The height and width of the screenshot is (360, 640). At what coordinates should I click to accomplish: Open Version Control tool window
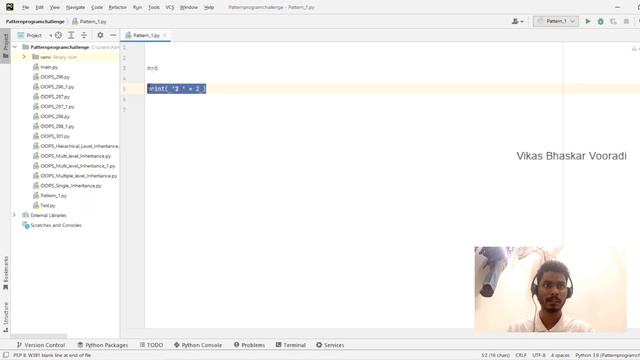41,345
